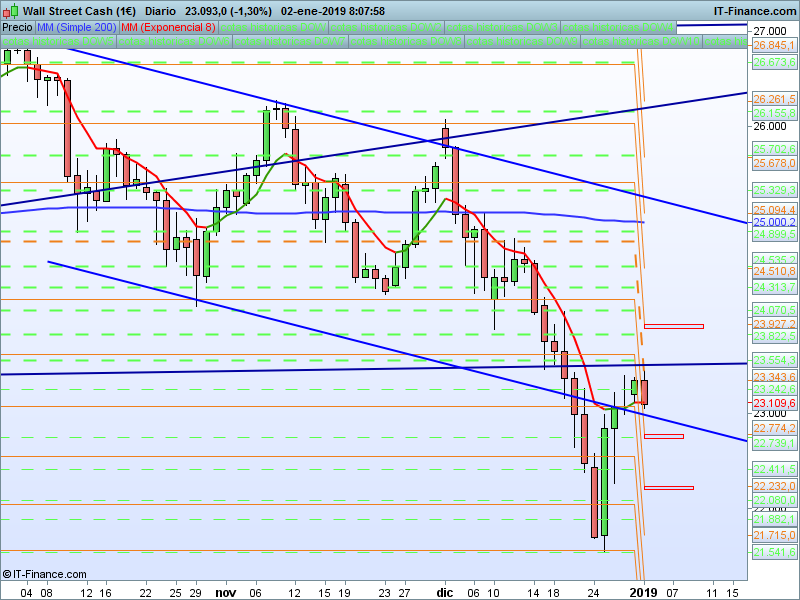
Task: Click the 23.822,5 green price label
Action: click(x=774, y=336)
